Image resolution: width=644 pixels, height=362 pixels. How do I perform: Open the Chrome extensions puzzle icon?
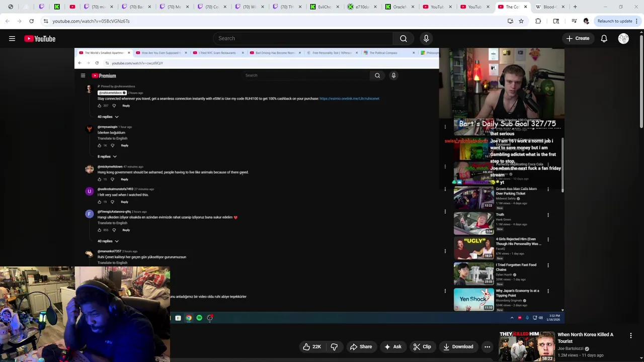(538, 21)
